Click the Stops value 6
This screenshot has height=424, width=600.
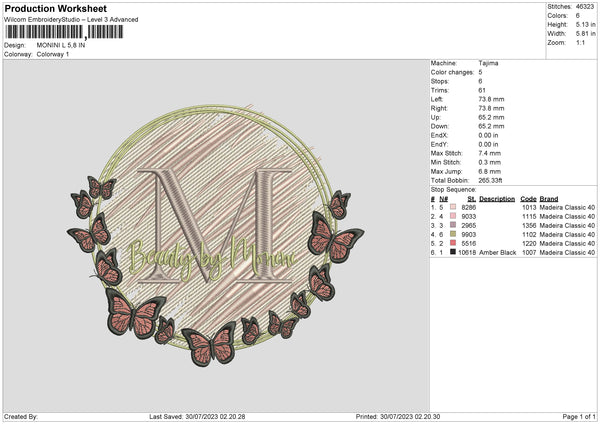[480, 81]
